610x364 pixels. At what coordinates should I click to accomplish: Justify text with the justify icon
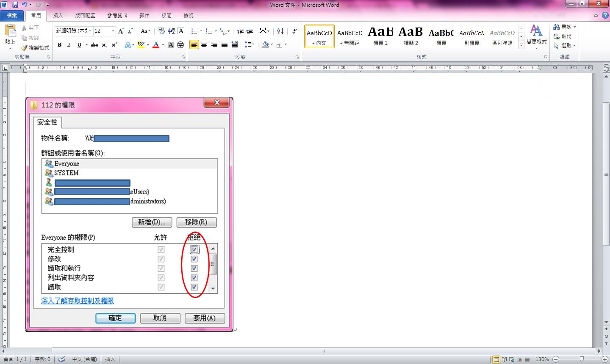tap(225, 44)
